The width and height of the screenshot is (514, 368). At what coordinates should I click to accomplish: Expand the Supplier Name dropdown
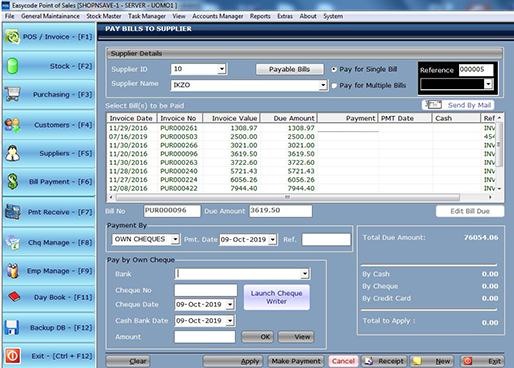[x=323, y=85]
